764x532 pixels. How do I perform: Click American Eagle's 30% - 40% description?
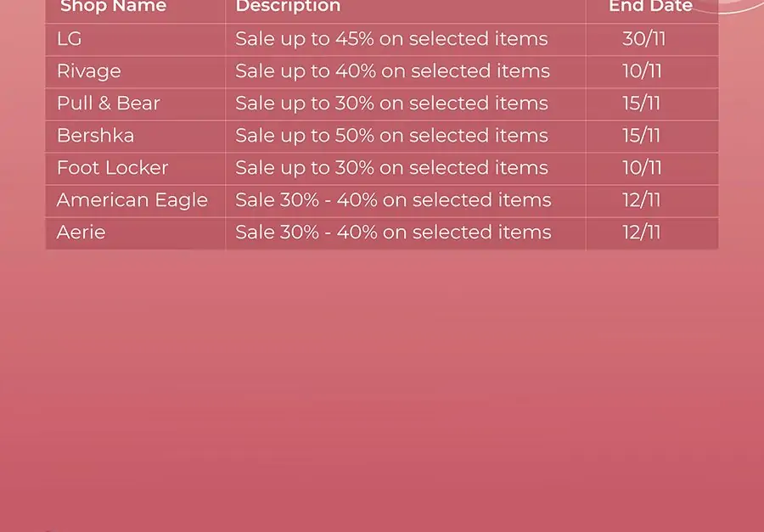[x=393, y=199]
